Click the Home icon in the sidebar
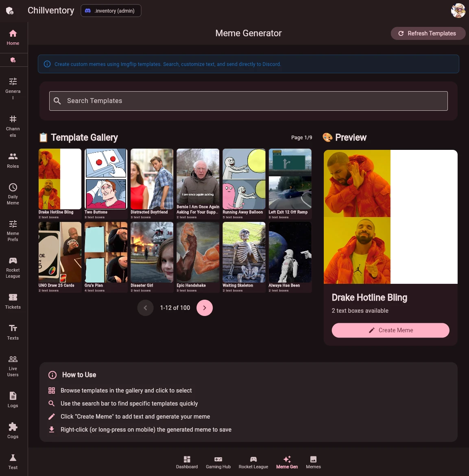The image size is (469, 476). click(x=13, y=37)
